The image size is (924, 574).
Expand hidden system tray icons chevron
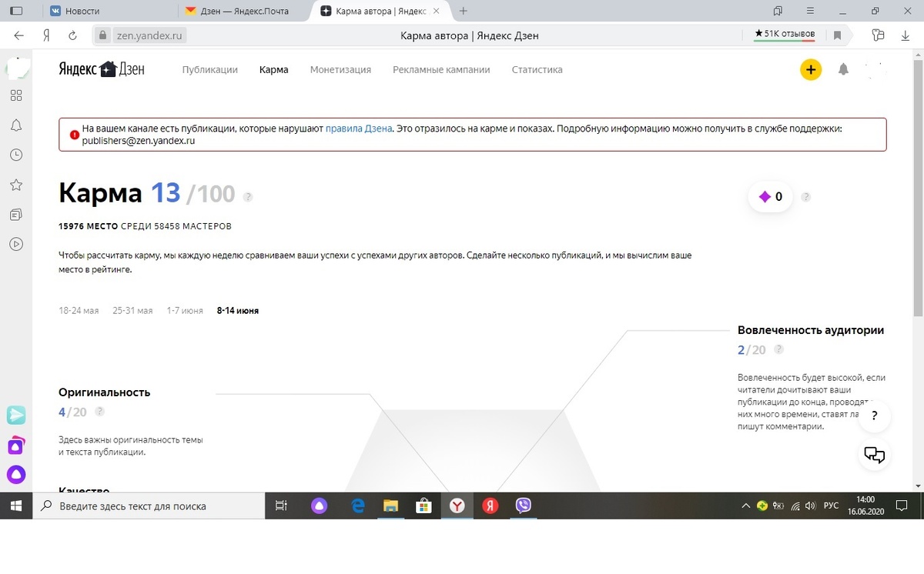point(745,506)
